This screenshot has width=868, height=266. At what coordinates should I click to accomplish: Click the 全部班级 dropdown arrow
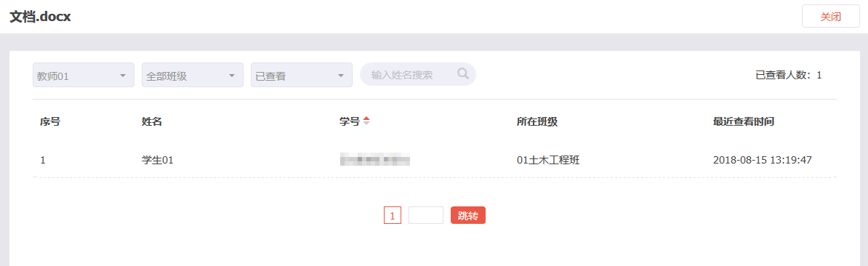(x=232, y=75)
